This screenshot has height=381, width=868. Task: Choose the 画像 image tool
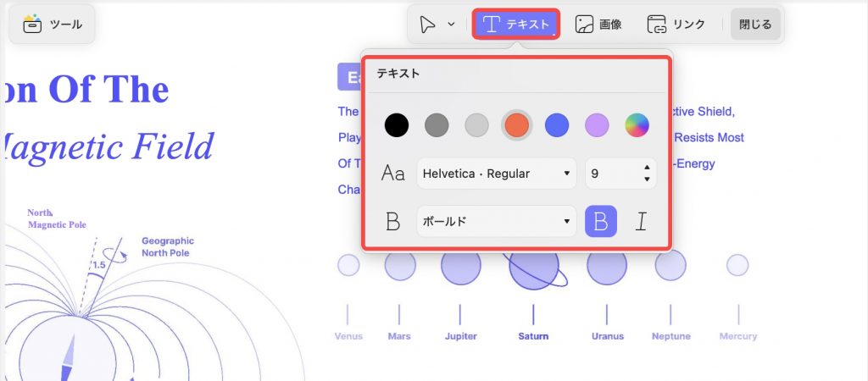click(x=598, y=25)
